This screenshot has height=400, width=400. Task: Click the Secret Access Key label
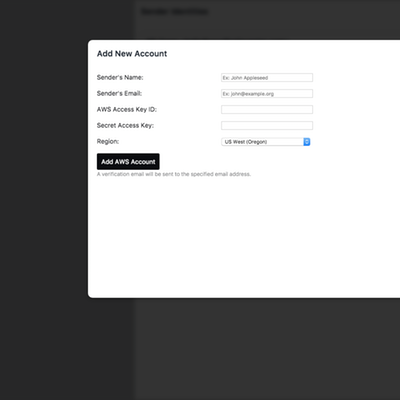coord(125,125)
